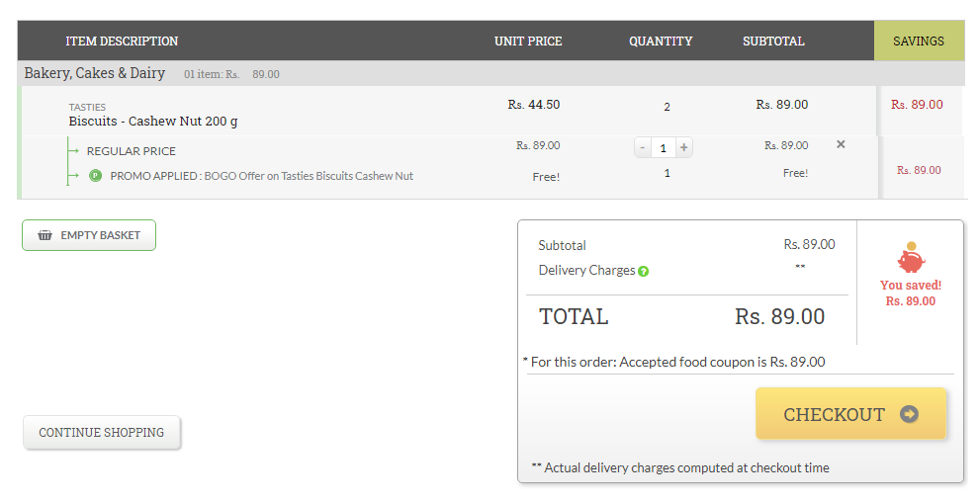The height and width of the screenshot is (503, 980).
Task: Remove Tasties Biscuits item with X icon
Action: pos(841,144)
